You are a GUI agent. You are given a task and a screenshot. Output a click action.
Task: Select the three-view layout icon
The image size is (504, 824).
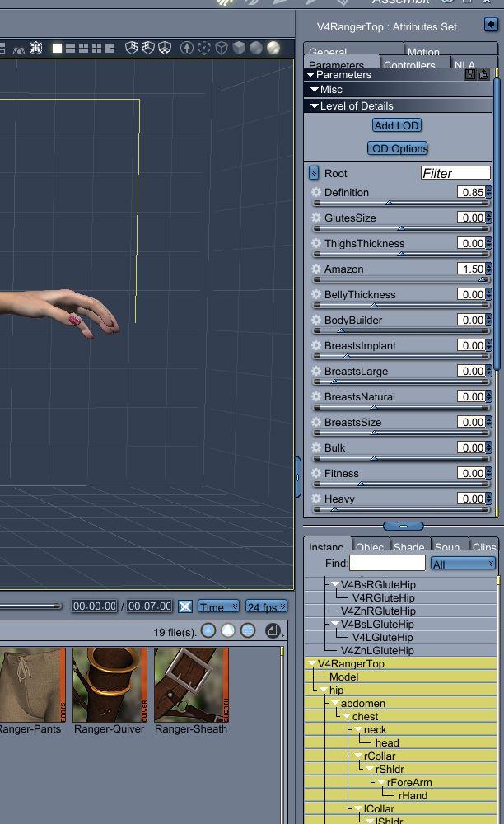[x=83, y=49]
